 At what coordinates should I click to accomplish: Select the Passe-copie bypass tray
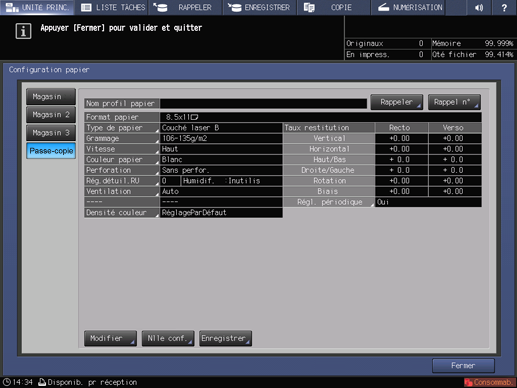pos(51,151)
